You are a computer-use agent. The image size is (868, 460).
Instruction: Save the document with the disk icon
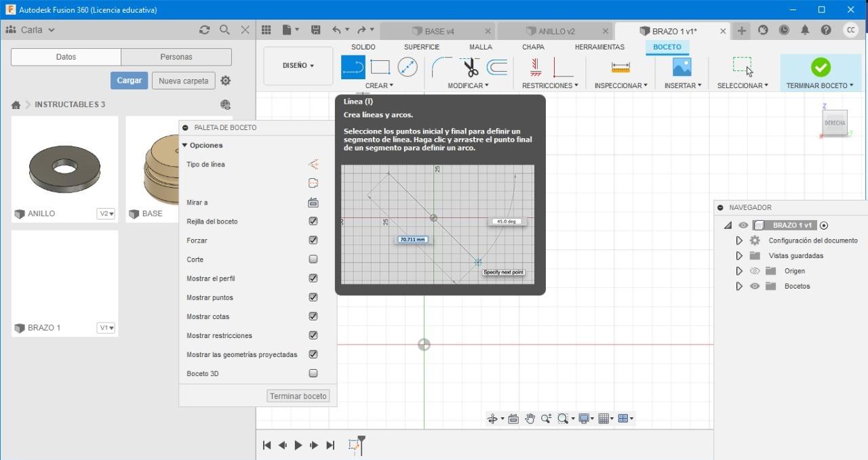[315, 30]
